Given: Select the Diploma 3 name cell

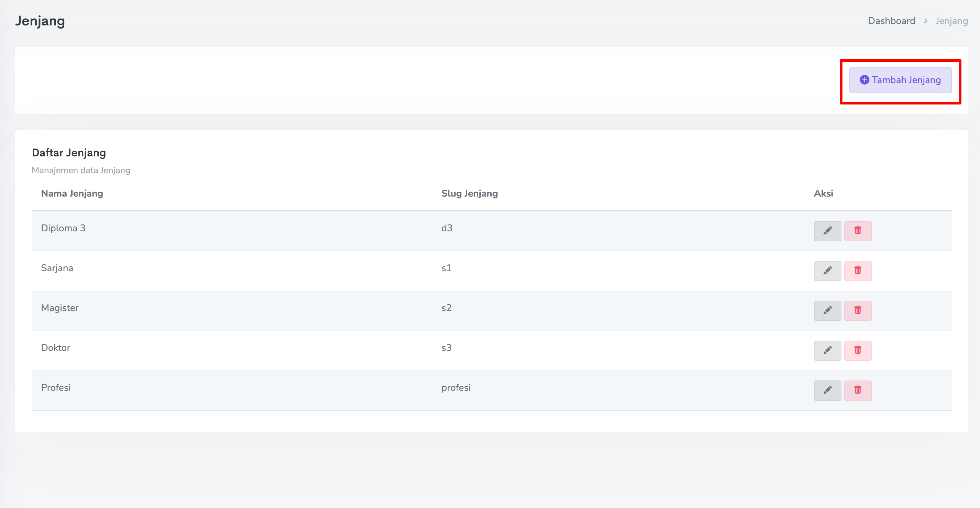Looking at the screenshot, I should click(x=63, y=228).
